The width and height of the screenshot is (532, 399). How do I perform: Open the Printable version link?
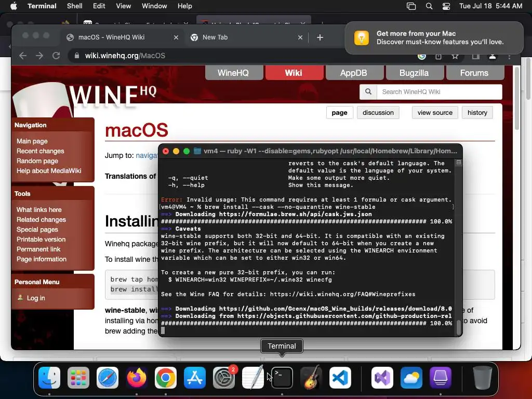pos(41,239)
